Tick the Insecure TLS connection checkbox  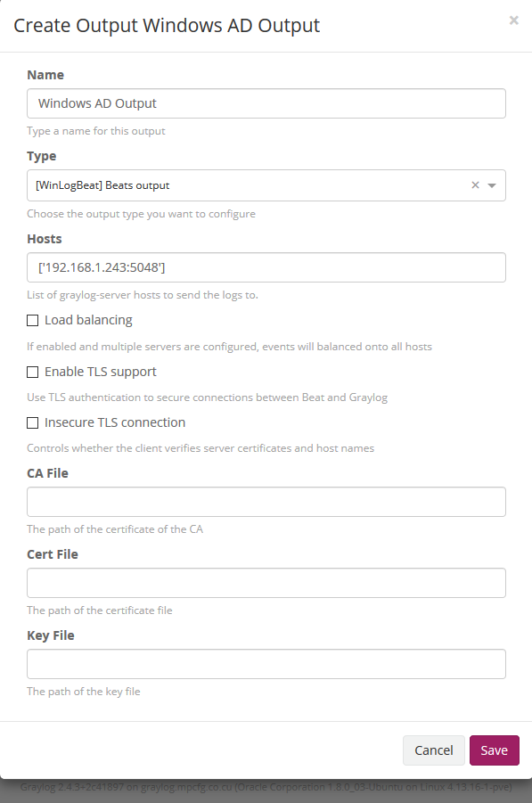[x=32, y=423]
